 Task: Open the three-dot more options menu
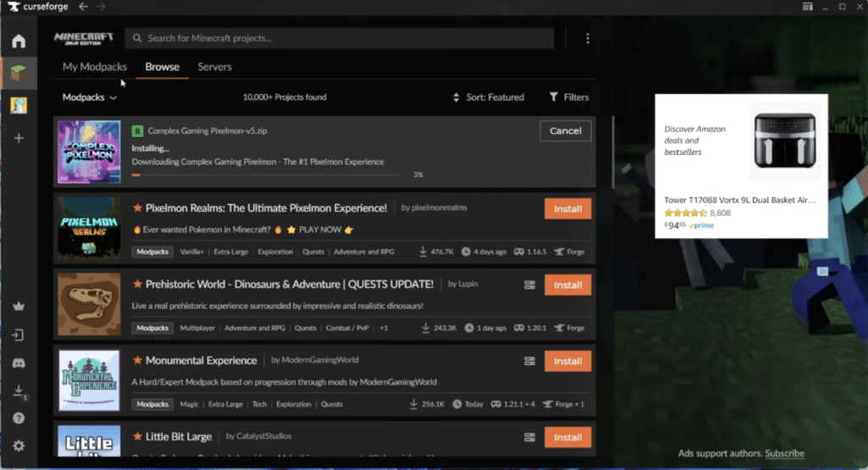(x=587, y=38)
